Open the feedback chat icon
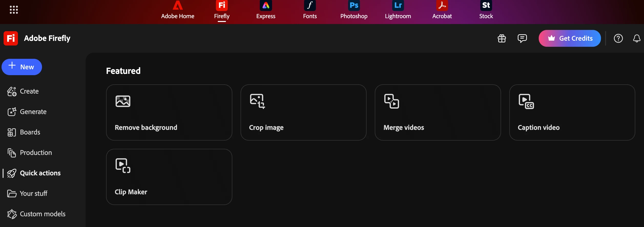 (522, 38)
